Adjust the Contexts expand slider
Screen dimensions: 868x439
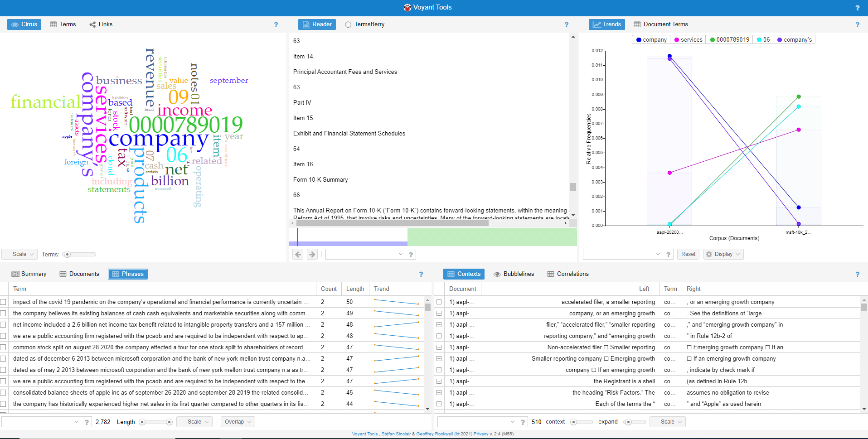[x=634, y=422]
